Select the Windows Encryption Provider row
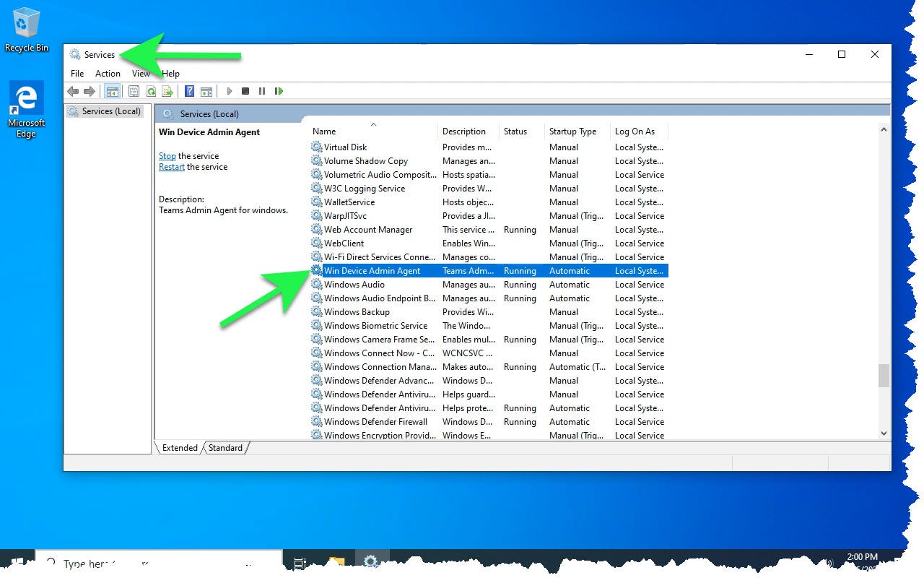This screenshot has width=924, height=578. pyautogui.click(x=489, y=435)
